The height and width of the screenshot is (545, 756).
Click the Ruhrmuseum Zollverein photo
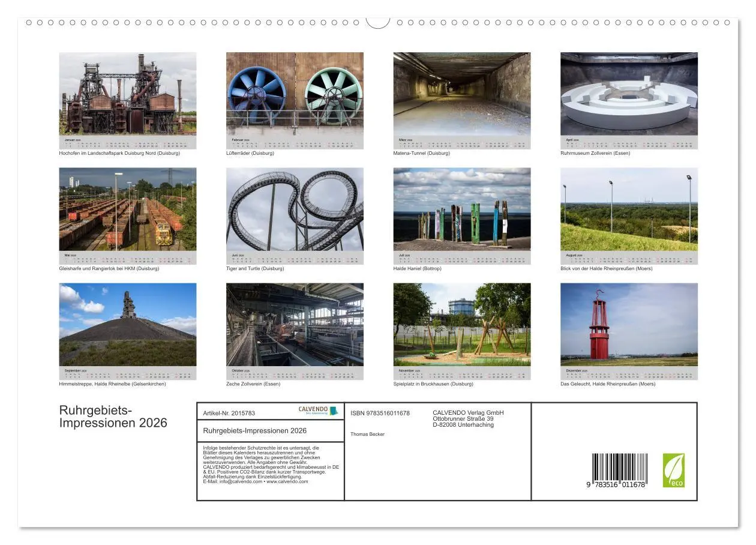point(629,94)
